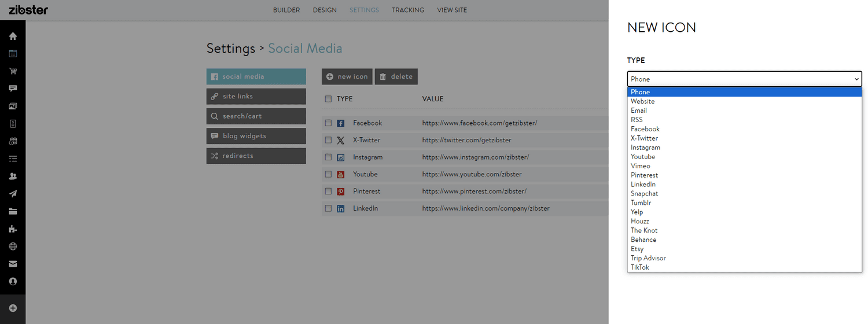Click the Facebook icon in the table row
The width and height of the screenshot is (868, 324).
(x=341, y=123)
